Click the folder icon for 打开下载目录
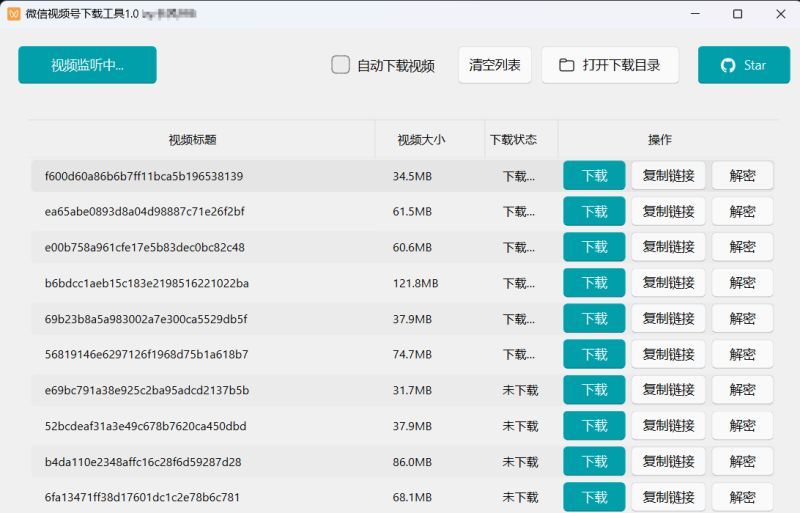This screenshot has height=513, width=800. (567, 65)
